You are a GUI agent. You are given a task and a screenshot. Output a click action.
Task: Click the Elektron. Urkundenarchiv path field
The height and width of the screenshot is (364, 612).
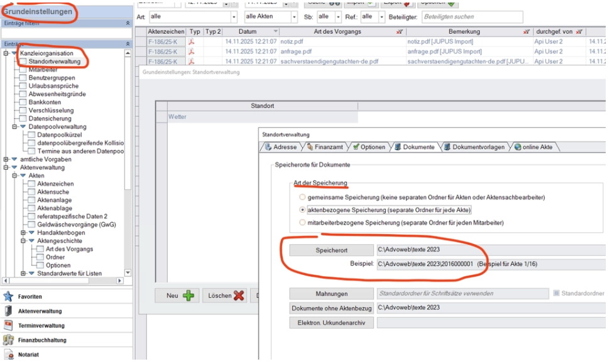pos(491,323)
